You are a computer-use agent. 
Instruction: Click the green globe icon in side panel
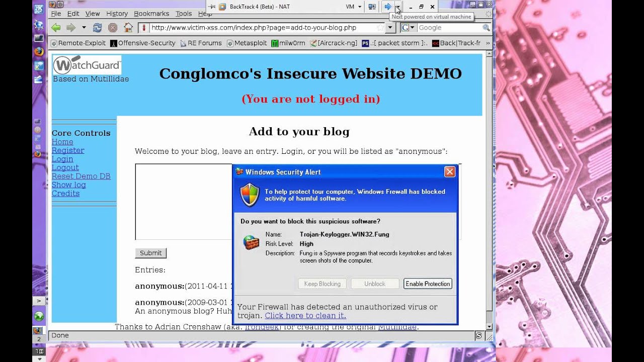coord(39,317)
